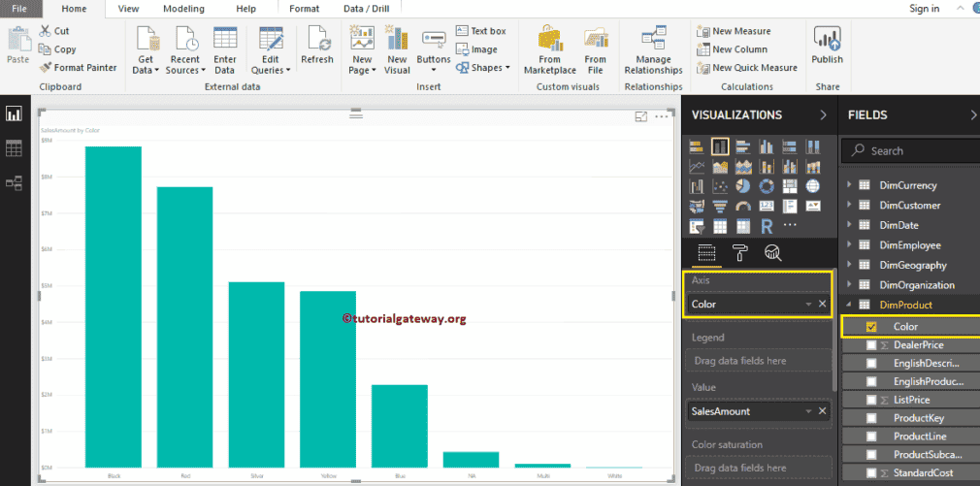Choose the donut chart visualization
The height and width of the screenshot is (486, 980).
[767, 185]
